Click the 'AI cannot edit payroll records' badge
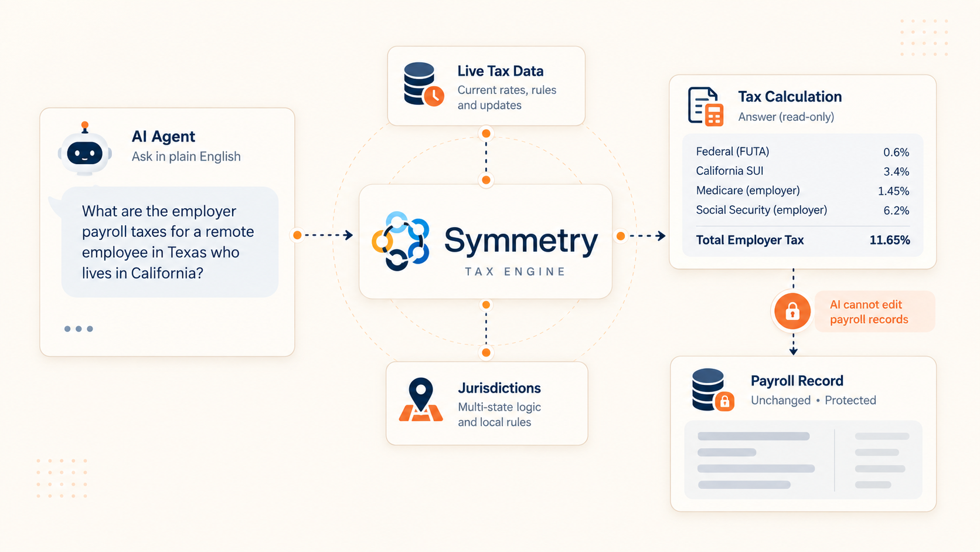This screenshot has height=552, width=980. [x=874, y=311]
